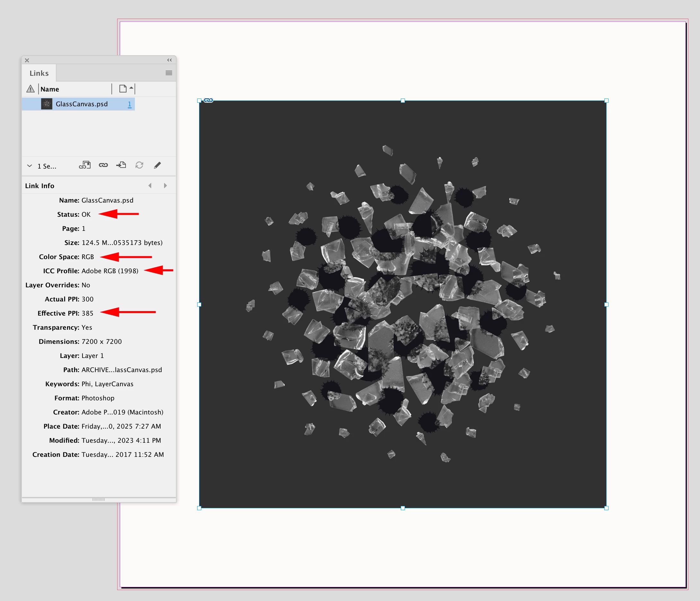The width and height of the screenshot is (700, 601).
Task: Go to page 1 link number
Action: coord(129,104)
